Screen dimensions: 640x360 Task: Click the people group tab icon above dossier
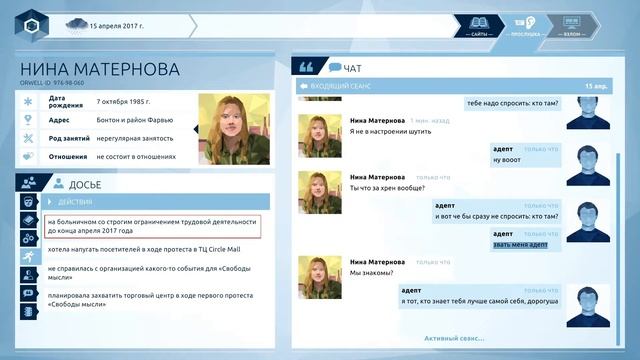[x=29, y=182]
